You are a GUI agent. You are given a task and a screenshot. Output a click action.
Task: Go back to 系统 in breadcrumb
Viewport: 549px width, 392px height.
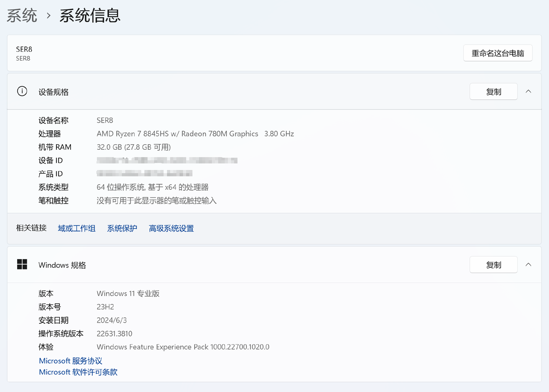[22, 16]
